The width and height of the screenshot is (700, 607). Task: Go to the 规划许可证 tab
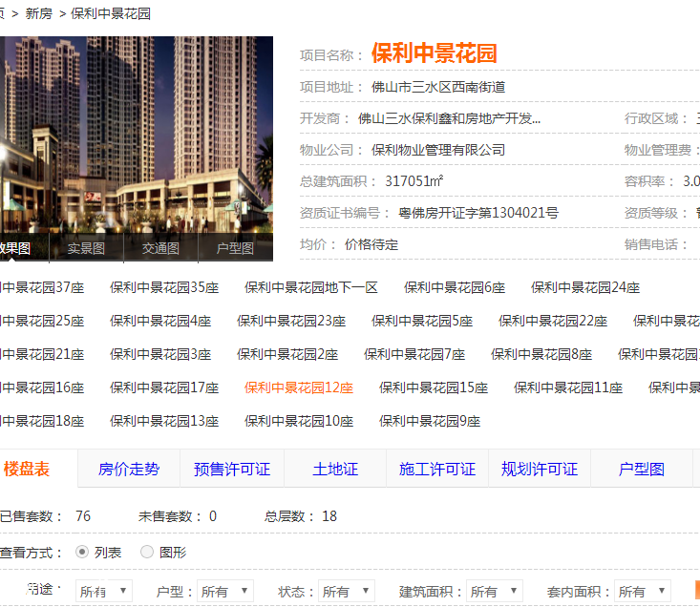click(540, 470)
